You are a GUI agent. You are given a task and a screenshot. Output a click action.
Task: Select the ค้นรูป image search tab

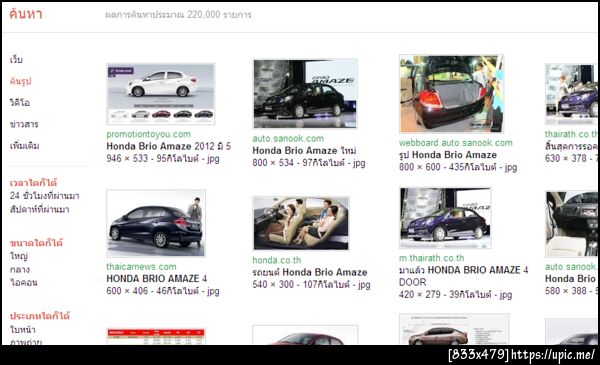click(x=21, y=81)
